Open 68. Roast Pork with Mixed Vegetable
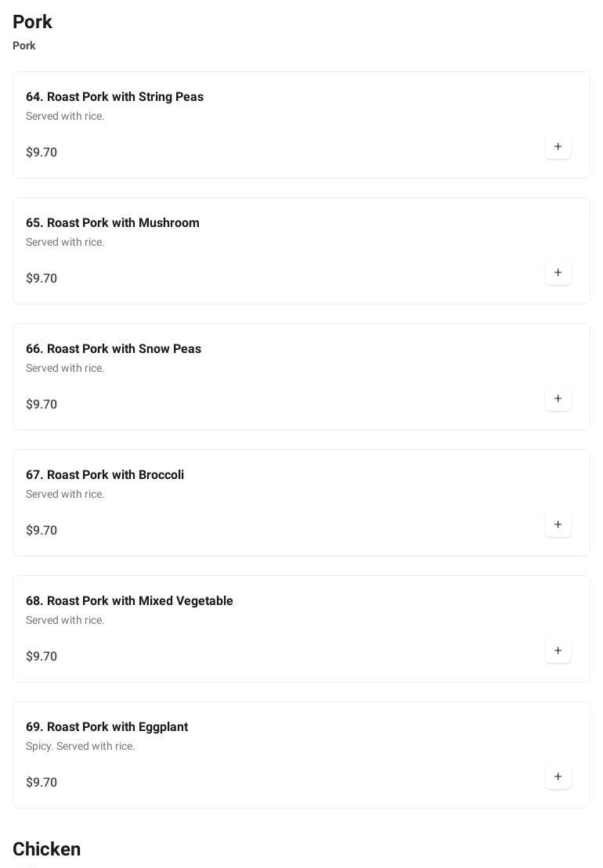 pos(129,601)
